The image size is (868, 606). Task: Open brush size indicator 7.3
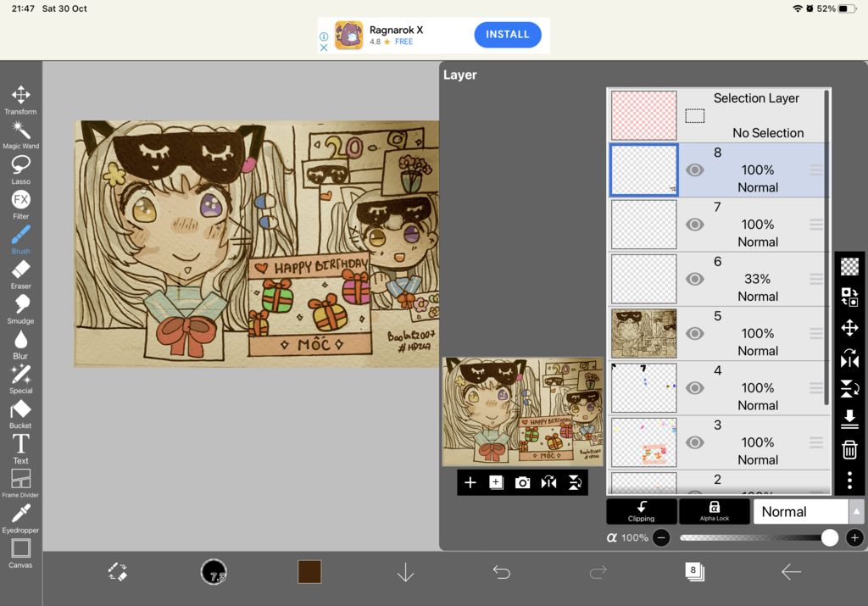point(214,572)
